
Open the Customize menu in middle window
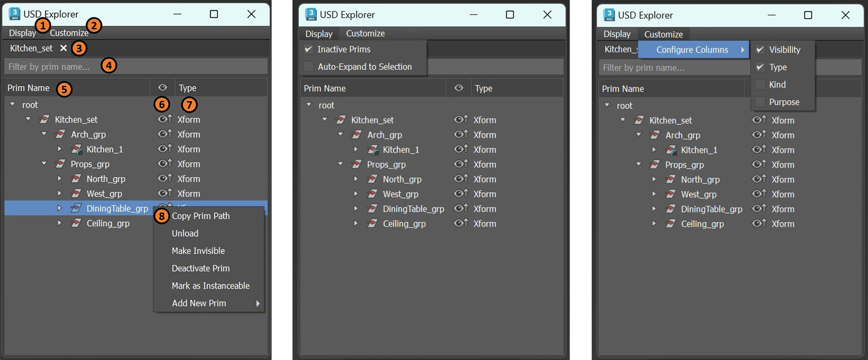(x=365, y=33)
